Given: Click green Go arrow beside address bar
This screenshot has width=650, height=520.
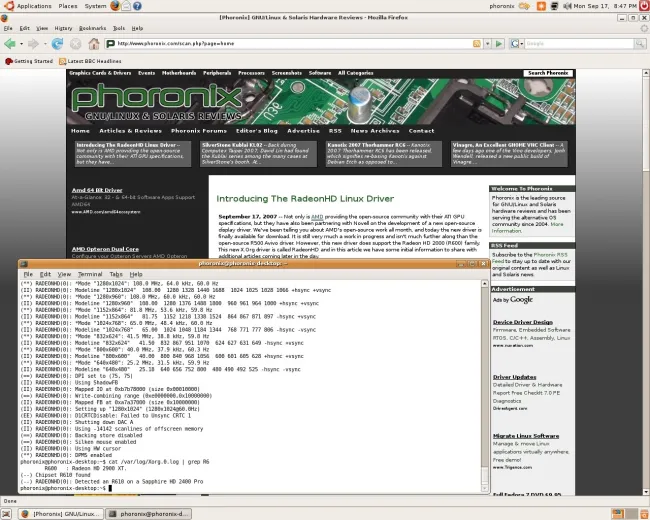Looking at the screenshot, I should [x=499, y=44].
